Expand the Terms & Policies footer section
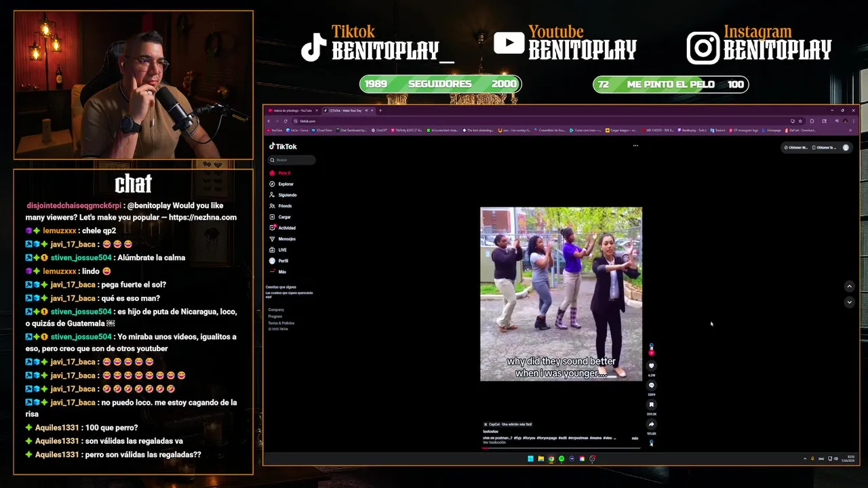 pyautogui.click(x=281, y=323)
